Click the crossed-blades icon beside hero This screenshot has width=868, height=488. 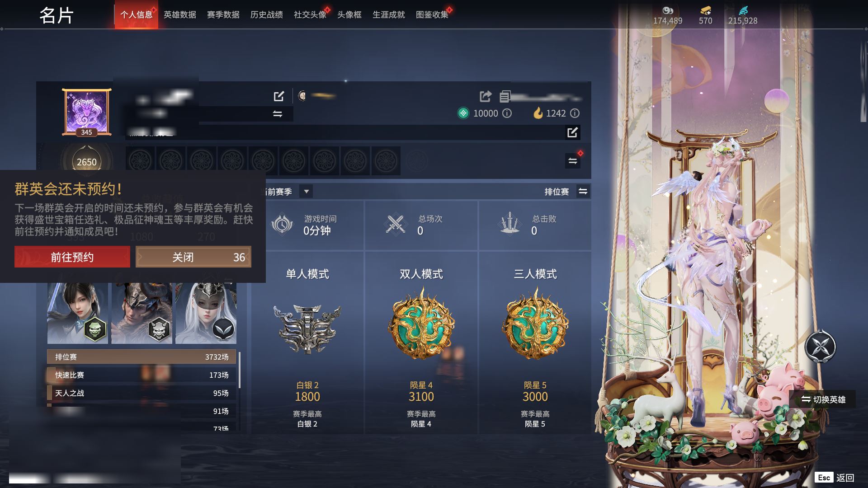pos(820,347)
